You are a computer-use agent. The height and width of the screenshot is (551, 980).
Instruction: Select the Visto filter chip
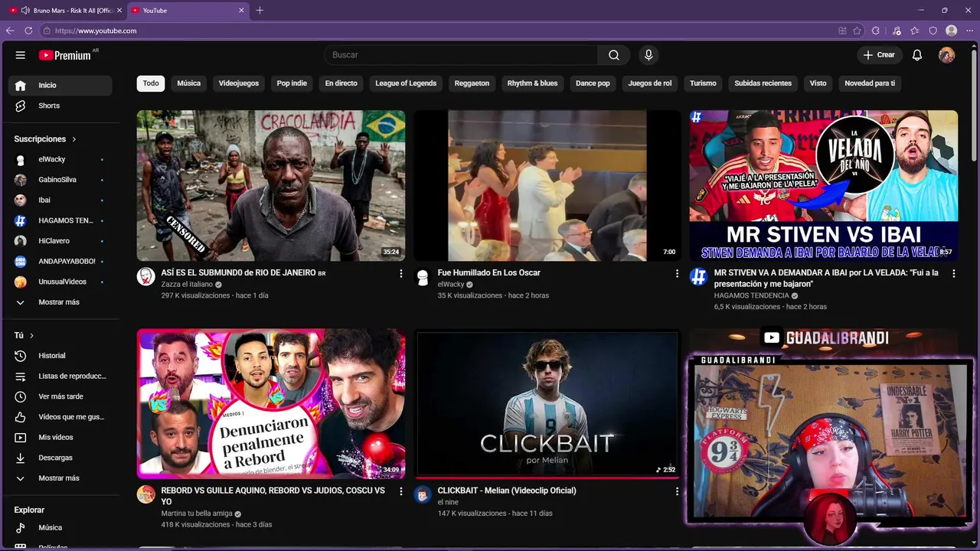coord(818,83)
